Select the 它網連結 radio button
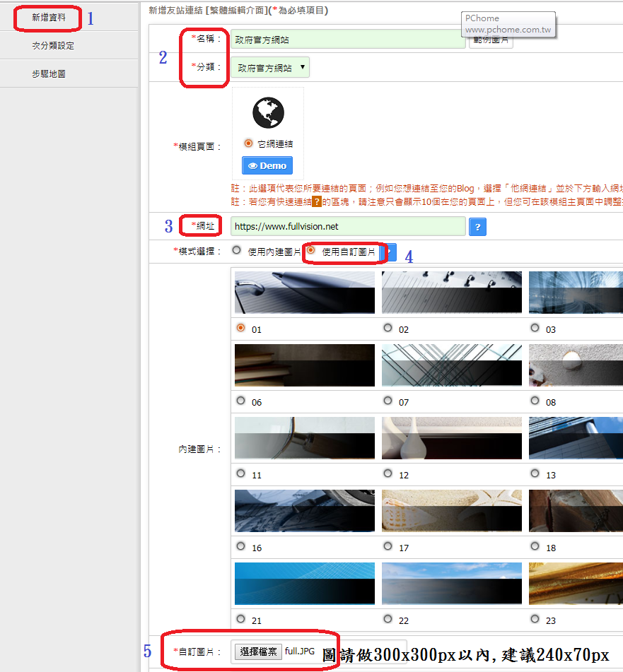This screenshot has width=623, height=672. pyautogui.click(x=248, y=143)
